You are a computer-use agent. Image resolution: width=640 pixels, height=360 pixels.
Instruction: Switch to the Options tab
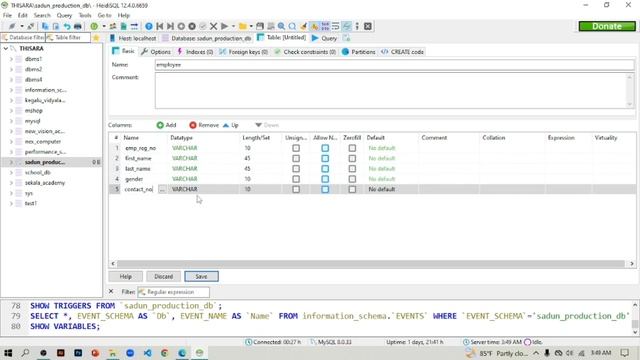tap(156, 52)
